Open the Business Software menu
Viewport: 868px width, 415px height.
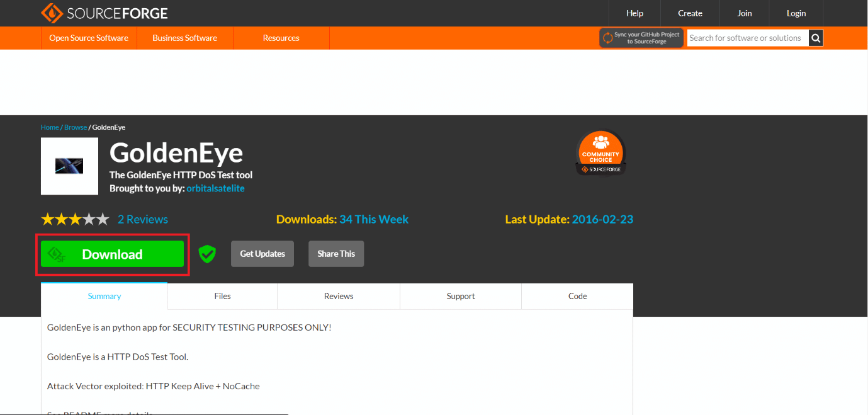click(x=184, y=38)
